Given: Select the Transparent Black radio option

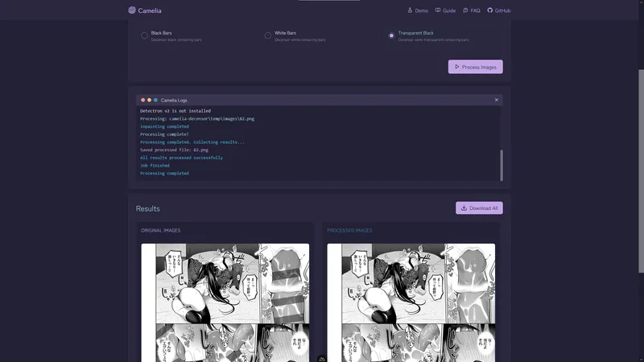Looking at the screenshot, I should tap(391, 35).
